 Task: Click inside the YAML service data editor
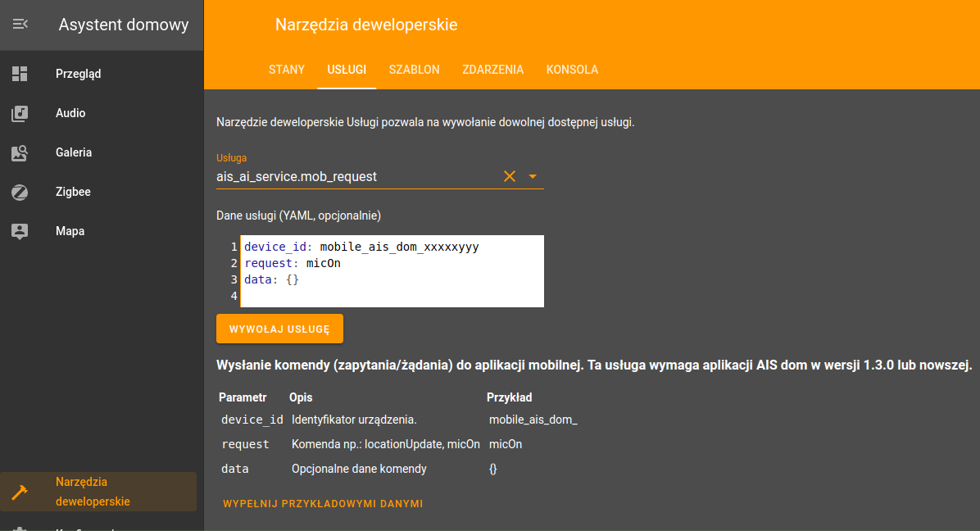point(392,271)
